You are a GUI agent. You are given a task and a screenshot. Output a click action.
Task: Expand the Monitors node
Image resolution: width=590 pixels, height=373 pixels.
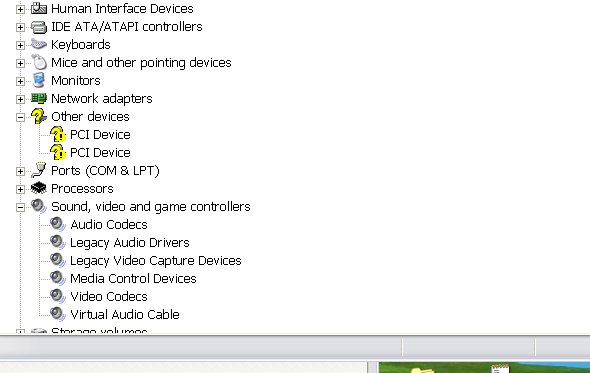pos(20,81)
